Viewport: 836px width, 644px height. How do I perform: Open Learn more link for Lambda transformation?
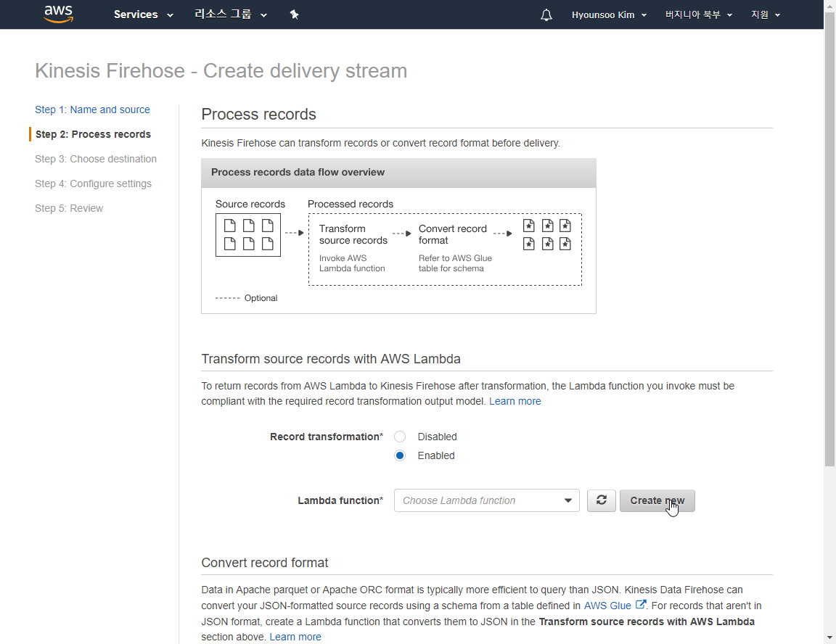(x=515, y=401)
